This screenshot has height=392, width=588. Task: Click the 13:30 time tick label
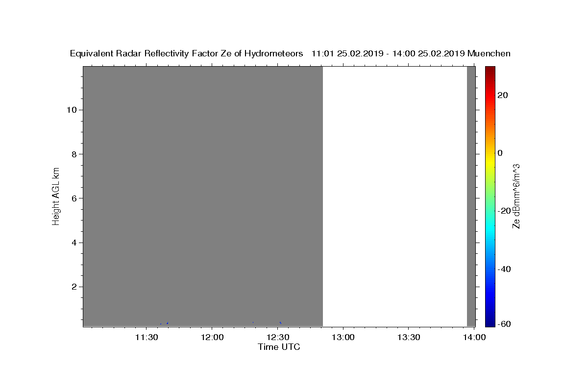(x=409, y=337)
